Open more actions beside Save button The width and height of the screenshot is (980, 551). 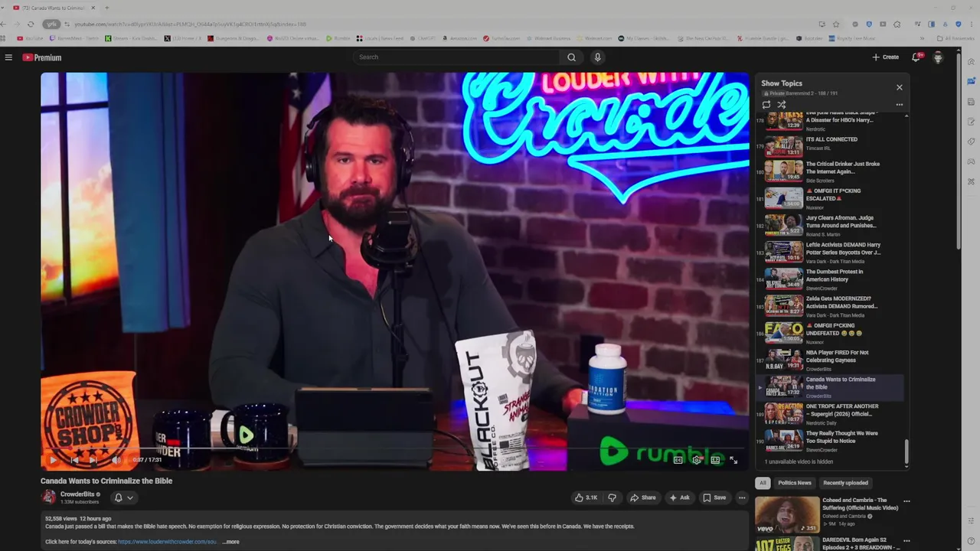click(x=741, y=497)
